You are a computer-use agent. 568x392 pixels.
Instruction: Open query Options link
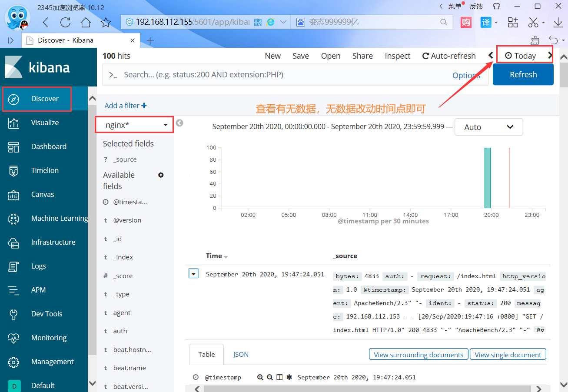pyautogui.click(x=466, y=75)
